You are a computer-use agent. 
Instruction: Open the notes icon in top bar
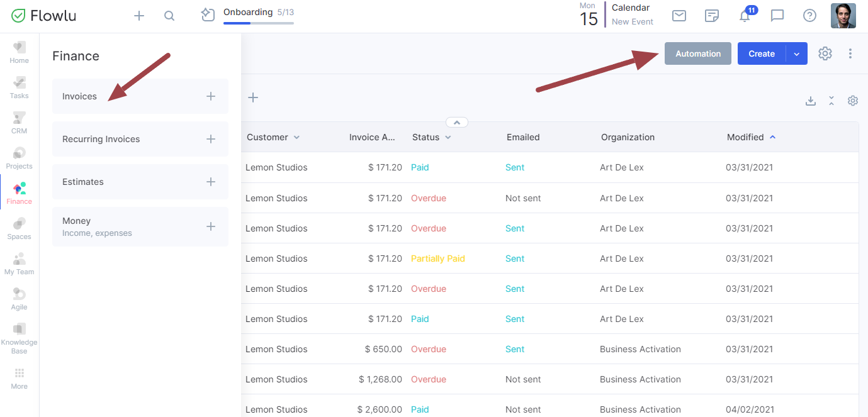712,16
